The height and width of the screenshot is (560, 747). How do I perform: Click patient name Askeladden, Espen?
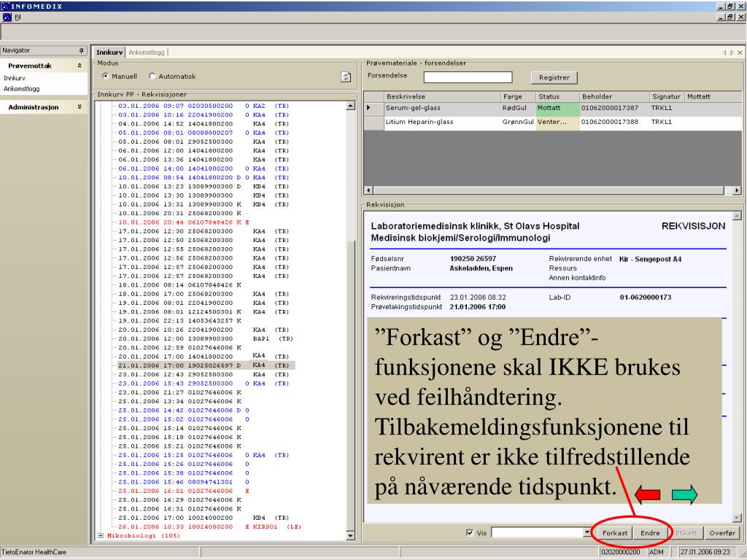click(x=481, y=268)
